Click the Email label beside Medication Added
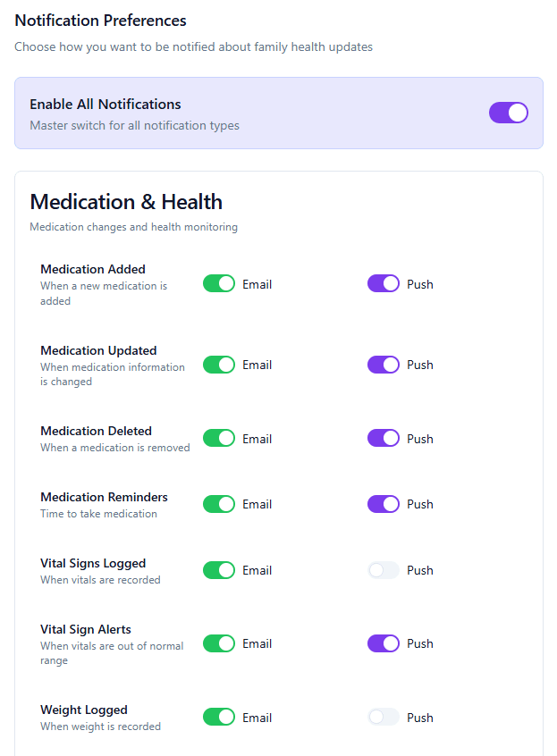 [257, 283]
